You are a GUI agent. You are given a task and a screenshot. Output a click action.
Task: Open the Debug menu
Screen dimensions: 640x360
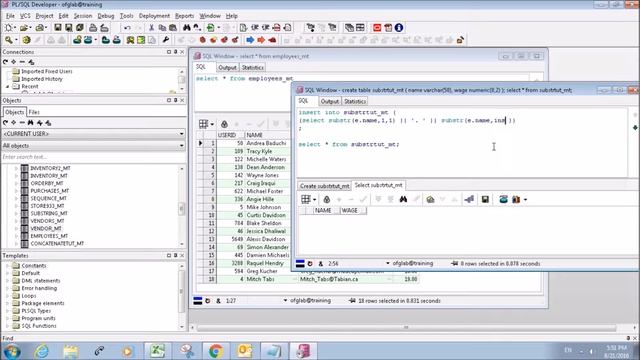106,16
